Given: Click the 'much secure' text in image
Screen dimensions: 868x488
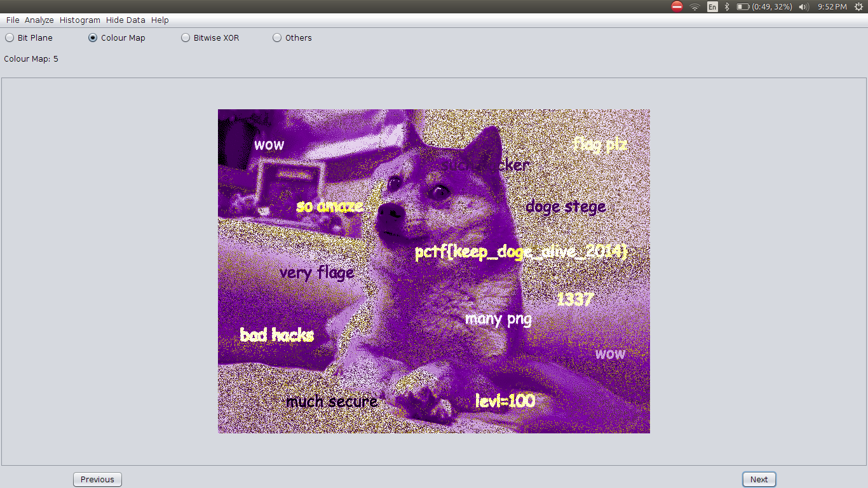Looking at the screenshot, I should pos(332,401).
